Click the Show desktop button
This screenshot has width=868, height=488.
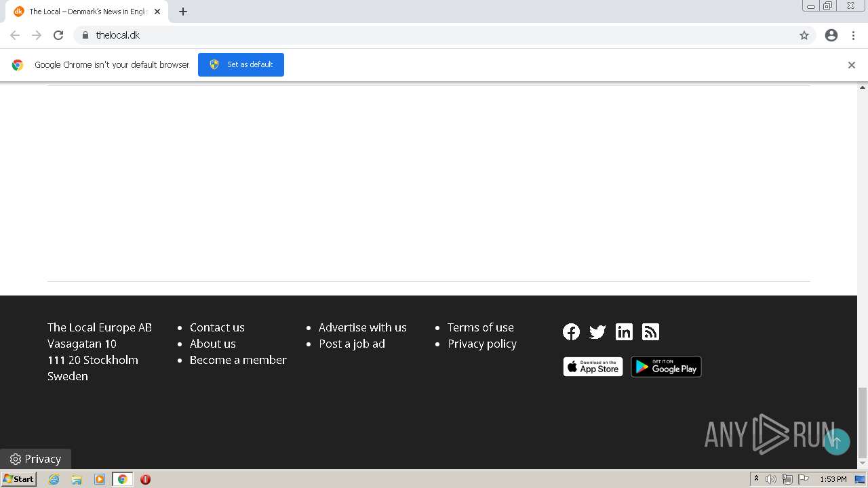pyautogui.click(x=860, y=479)
